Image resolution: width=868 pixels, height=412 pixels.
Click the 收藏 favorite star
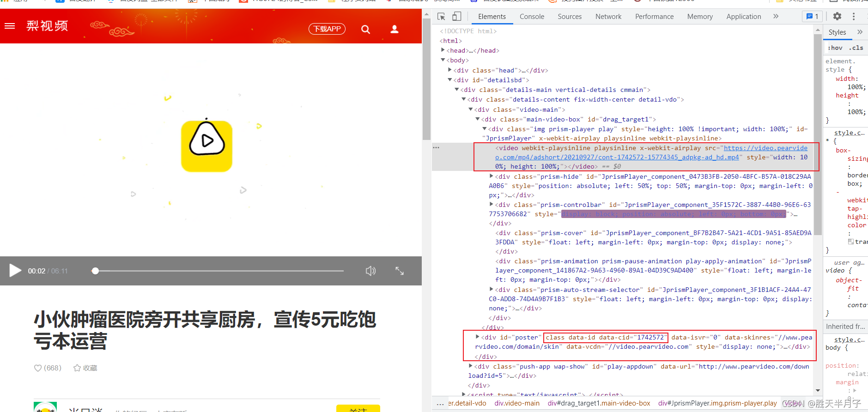pyautogui.click(x=85, y=368)
